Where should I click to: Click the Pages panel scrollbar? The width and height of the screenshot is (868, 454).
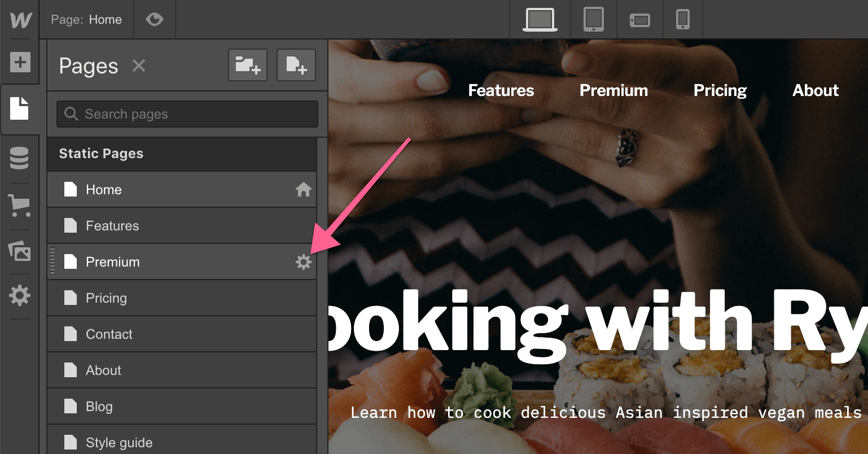pos(322,295)
